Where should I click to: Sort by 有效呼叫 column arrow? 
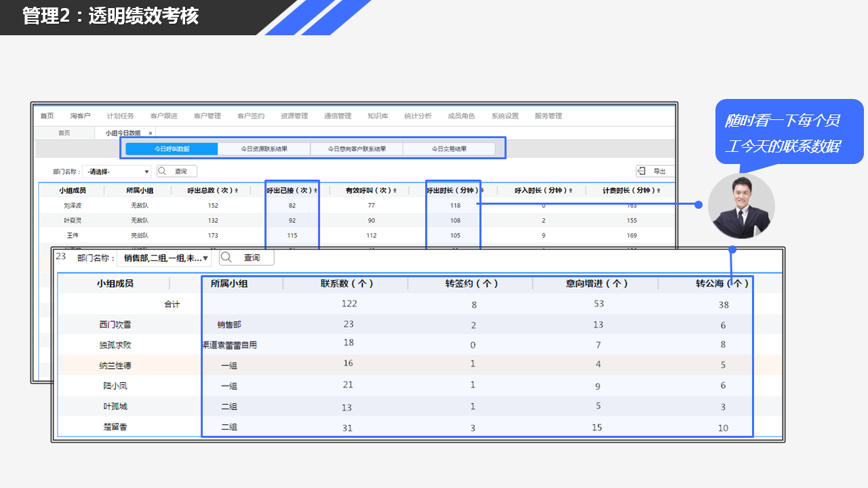[395, 191]
